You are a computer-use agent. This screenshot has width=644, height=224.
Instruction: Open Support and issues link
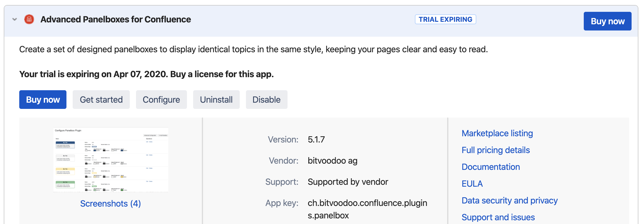click(x=498, y=217)
